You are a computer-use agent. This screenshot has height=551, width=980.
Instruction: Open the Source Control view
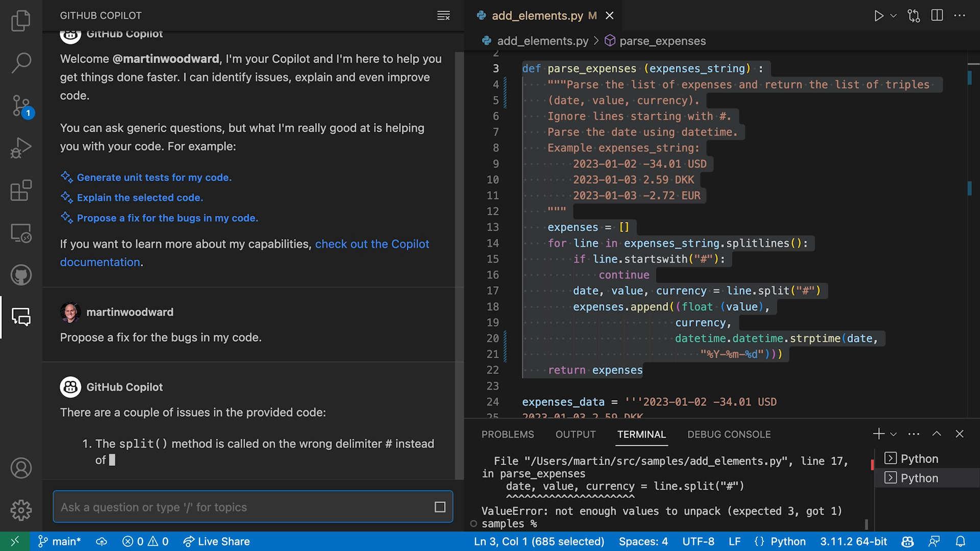(21, 106)
